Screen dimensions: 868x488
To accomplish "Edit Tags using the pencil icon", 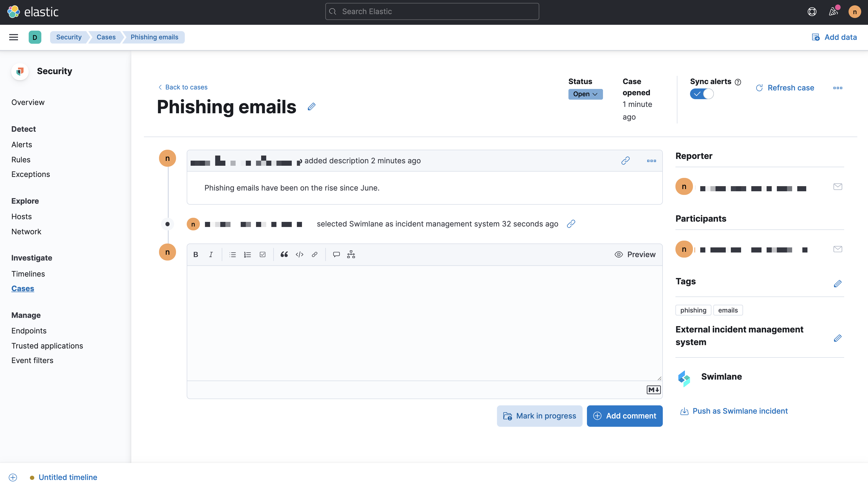I will pos(838,284).
